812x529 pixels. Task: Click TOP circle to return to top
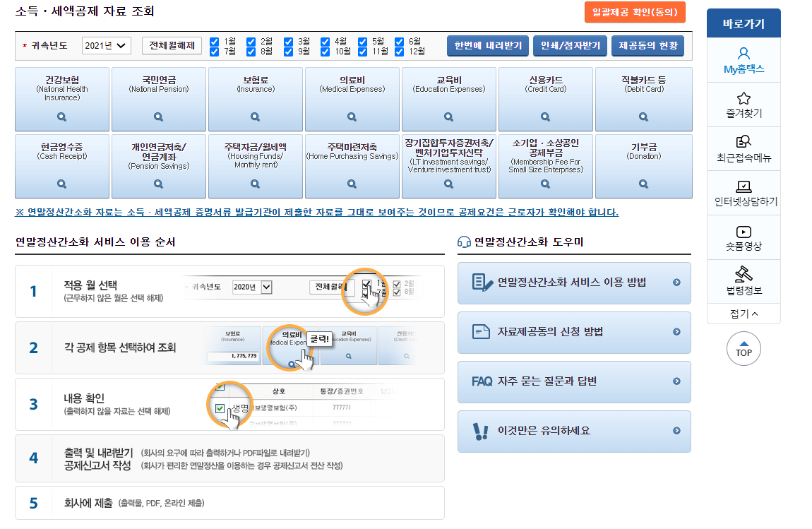[743, 348]
